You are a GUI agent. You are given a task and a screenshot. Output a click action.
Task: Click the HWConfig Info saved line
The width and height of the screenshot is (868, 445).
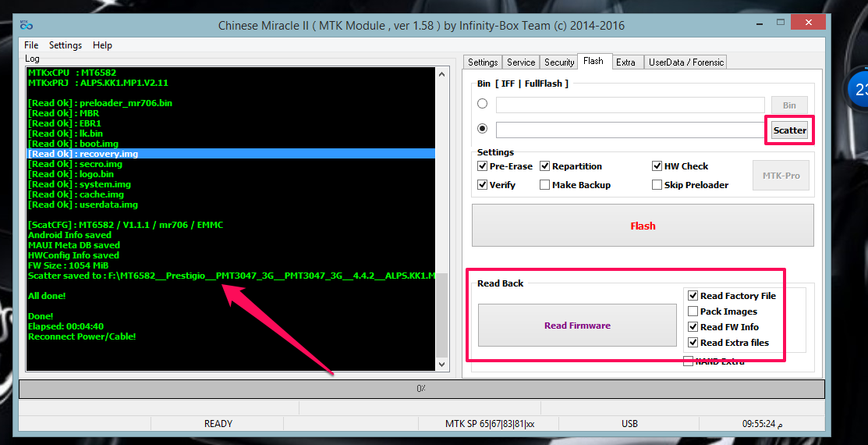(73, 255)
